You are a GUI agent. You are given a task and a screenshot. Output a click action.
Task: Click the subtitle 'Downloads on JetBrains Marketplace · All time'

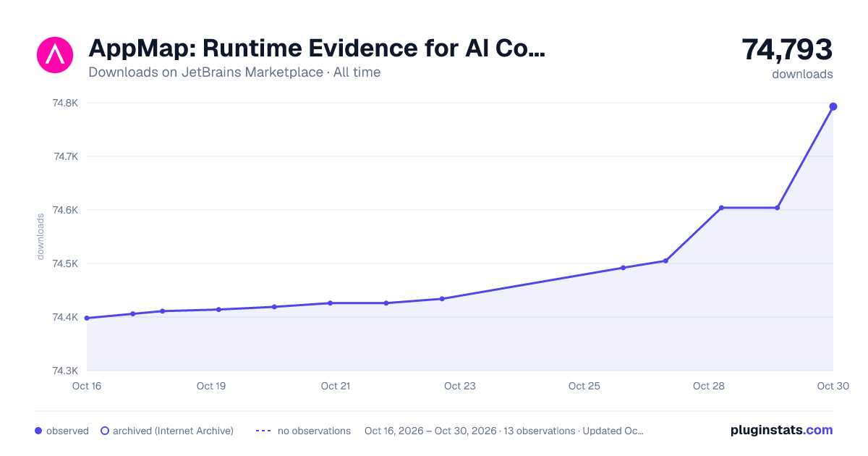click(x=234, y=72)
